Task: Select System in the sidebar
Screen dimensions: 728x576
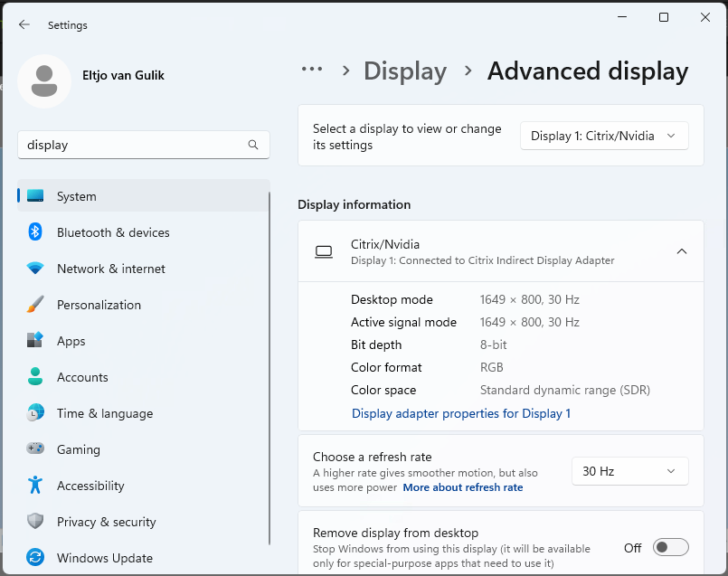Action: [77, 196]
